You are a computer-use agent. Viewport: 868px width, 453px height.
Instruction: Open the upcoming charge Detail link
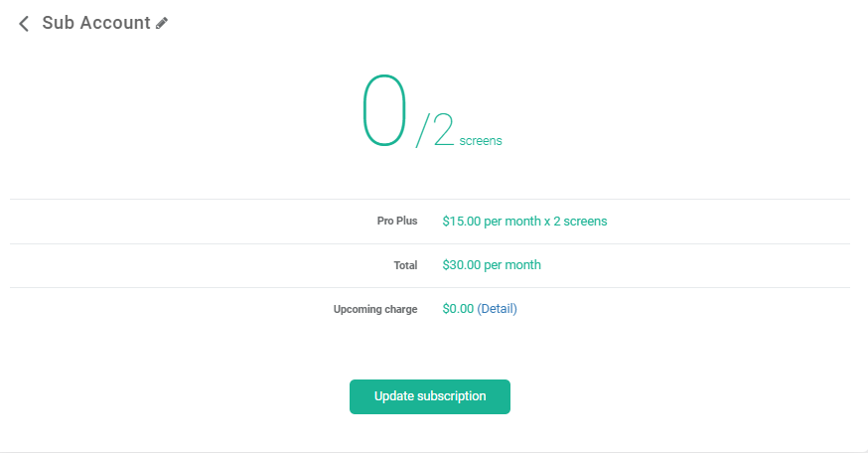click(498, 309)
